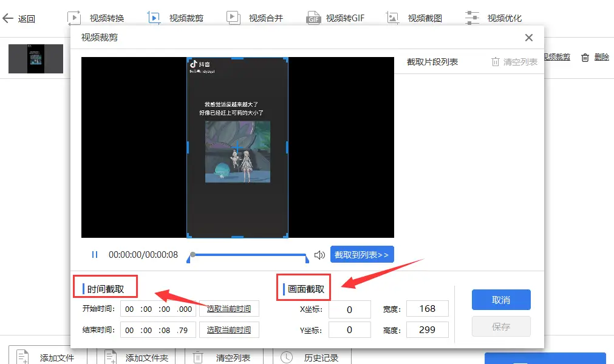Mute the volume speaker icon
This screenshot has height=364, width=614.
319,255
